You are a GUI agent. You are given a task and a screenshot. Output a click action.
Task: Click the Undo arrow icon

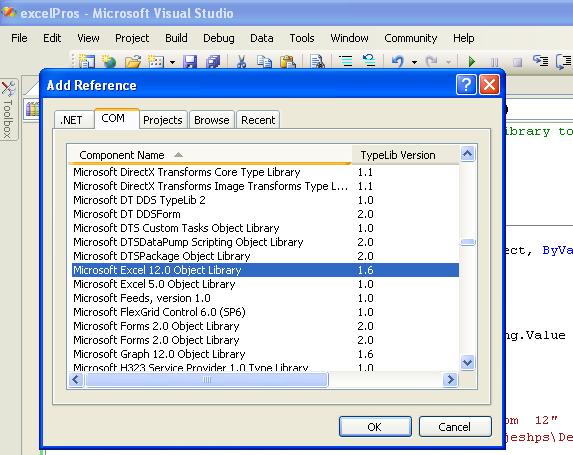coord(398,61)
